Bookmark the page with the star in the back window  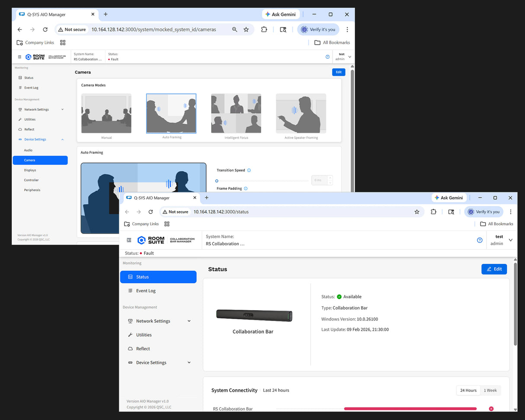click(x=246, y=29)
